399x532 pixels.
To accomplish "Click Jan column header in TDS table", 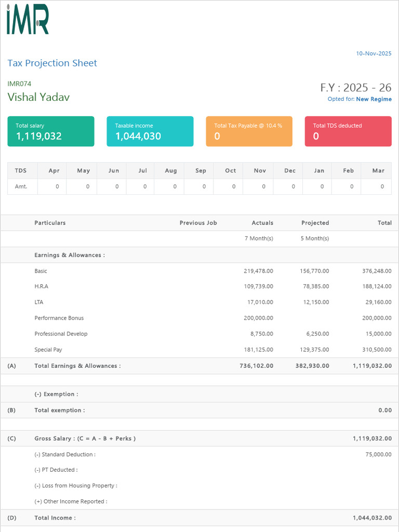I will [x=317, y=170].
